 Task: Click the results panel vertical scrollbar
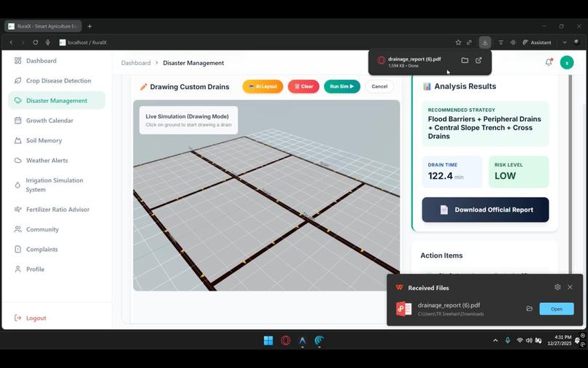pos(570,175)
